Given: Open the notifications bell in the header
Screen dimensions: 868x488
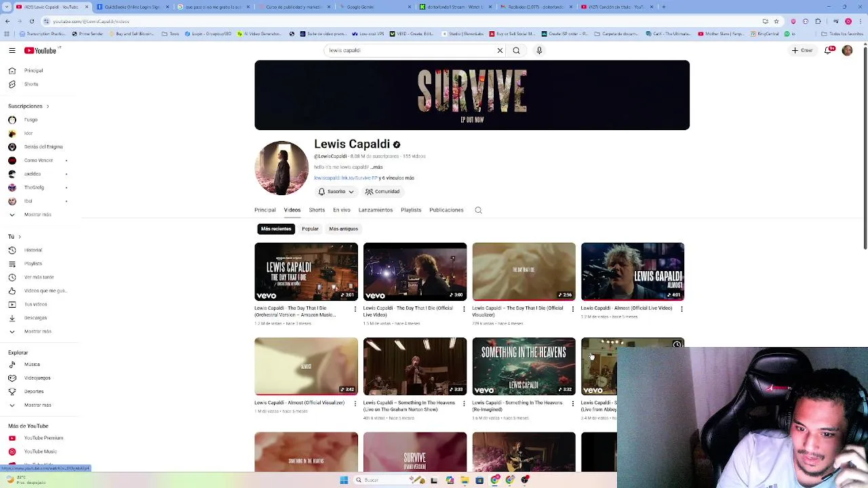Looking at the screenshot, I should click(x=829, y=50).
